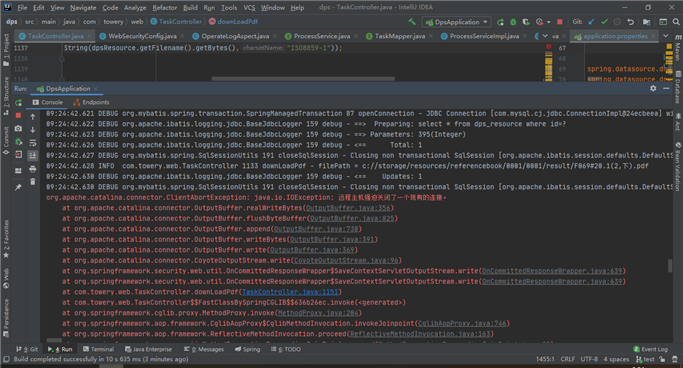
Task: Toggle soft-wrap in the console
Action: pyautogui.click(x=33, y=143)
